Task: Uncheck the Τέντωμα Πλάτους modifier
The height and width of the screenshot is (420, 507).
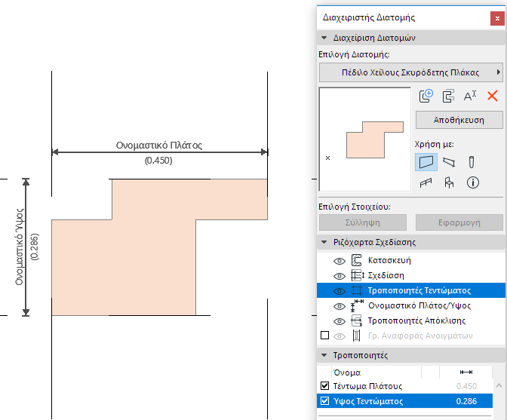Action: pyautogui.click(x=324, y=386)
